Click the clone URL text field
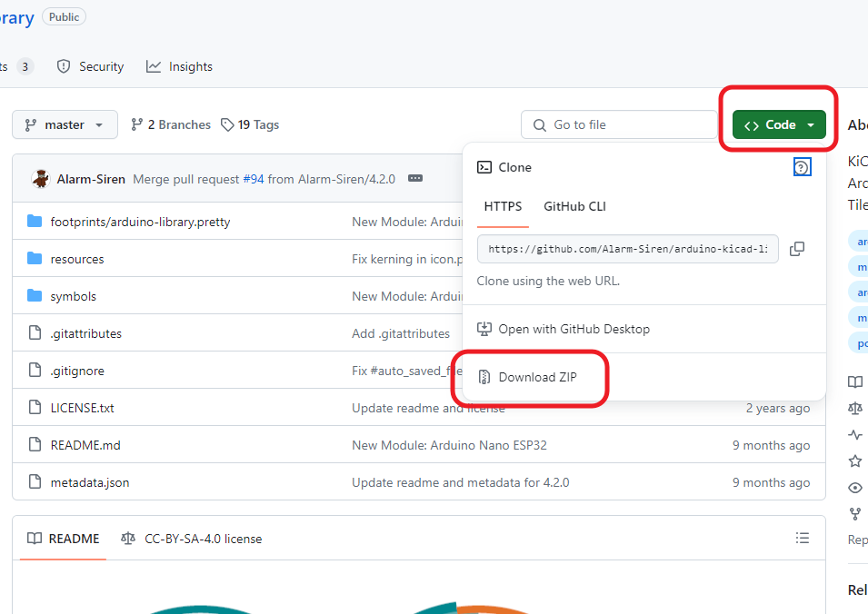 click(x=628, y=249)
